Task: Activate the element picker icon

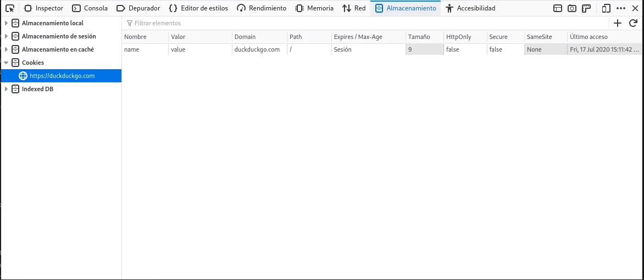Action: pos(10,8)
